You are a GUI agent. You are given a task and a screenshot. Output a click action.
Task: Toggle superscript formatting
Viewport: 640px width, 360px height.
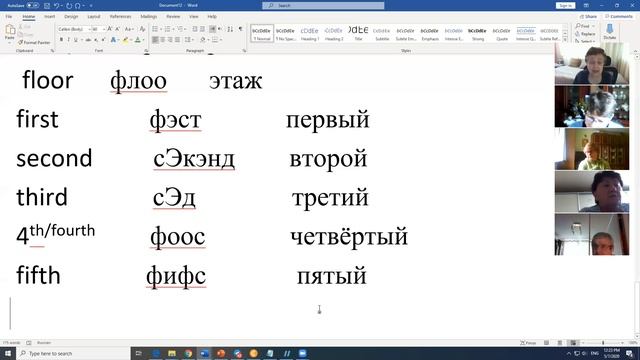click(103, 40)
